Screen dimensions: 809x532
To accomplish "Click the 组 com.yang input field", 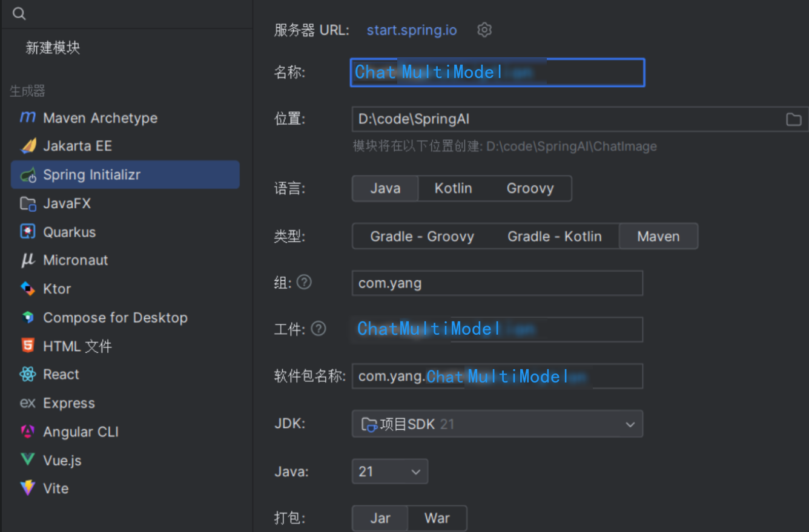I will 497,283.
